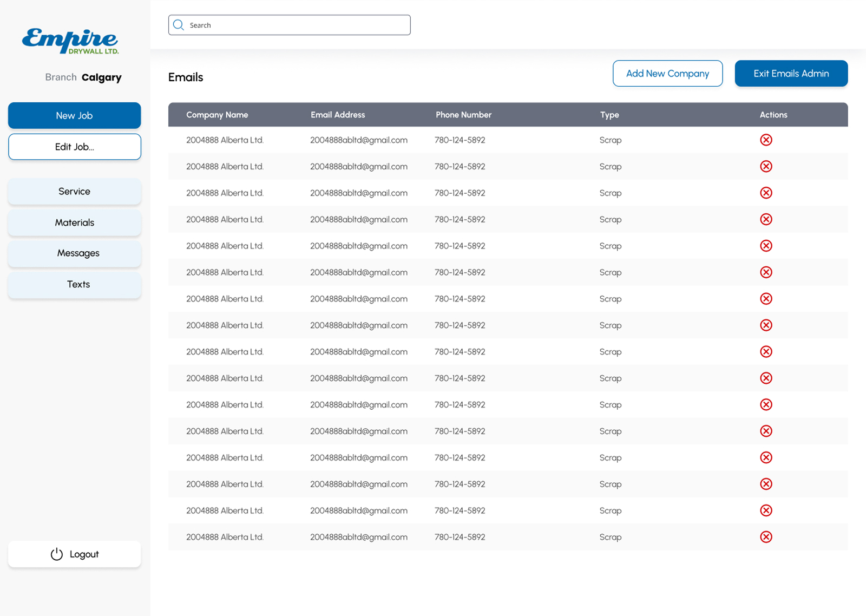Click the Empire Drywall logo
Image resolution: width=866 pixels, height=616 pixels.
pyautogui.click(x=69, y=41)
